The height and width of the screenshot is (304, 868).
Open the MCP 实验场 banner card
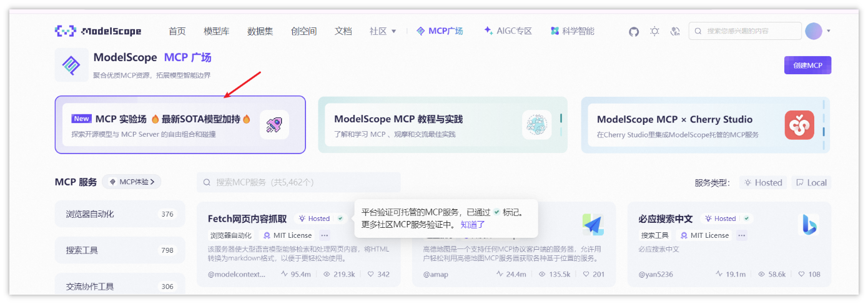click(180, 125)
